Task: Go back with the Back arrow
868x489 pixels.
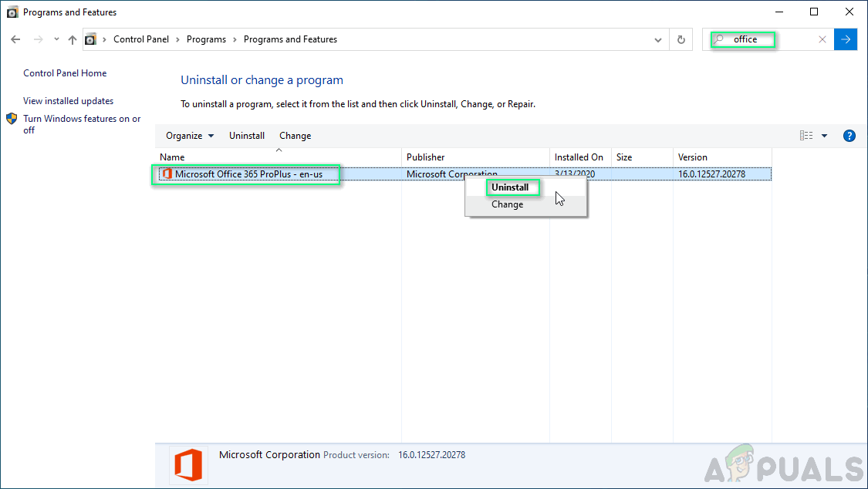Action: [x=15, y=39]
